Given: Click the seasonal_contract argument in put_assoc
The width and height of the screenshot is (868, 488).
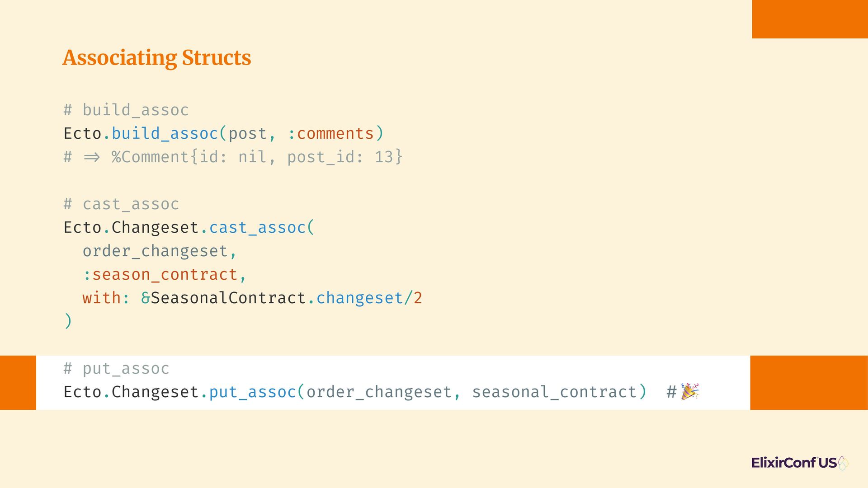Looking at the screenshot, I should [x=554, y=392].
